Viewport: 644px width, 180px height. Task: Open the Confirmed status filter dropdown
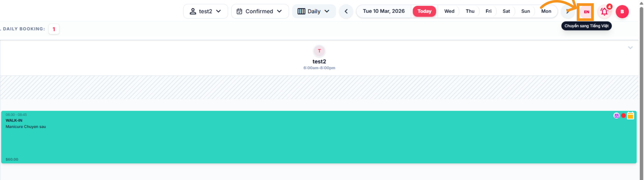click(x=260, y=11)
